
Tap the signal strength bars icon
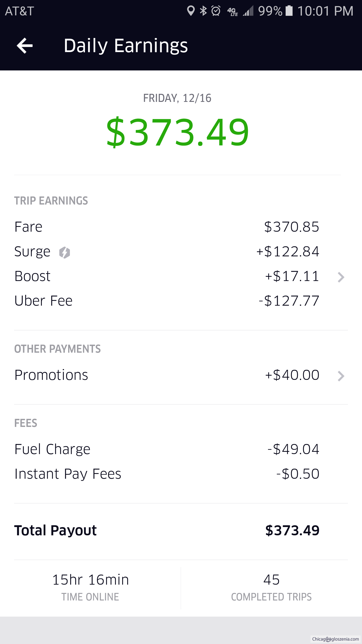(x=248, y=11)
